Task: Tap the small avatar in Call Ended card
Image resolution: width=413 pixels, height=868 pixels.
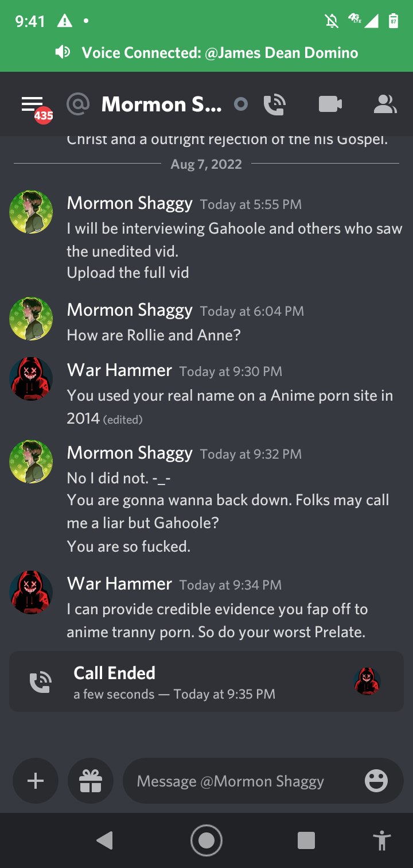Action: tap(367, 681)
